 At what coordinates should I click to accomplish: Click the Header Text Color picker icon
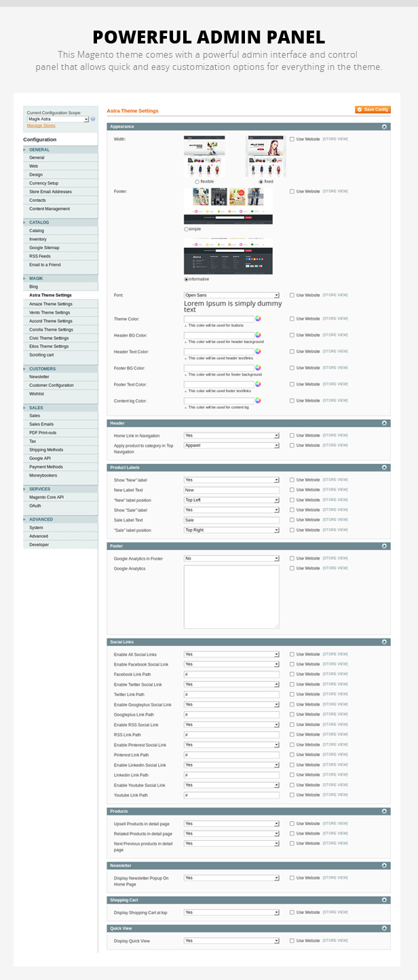coord(258,352)
